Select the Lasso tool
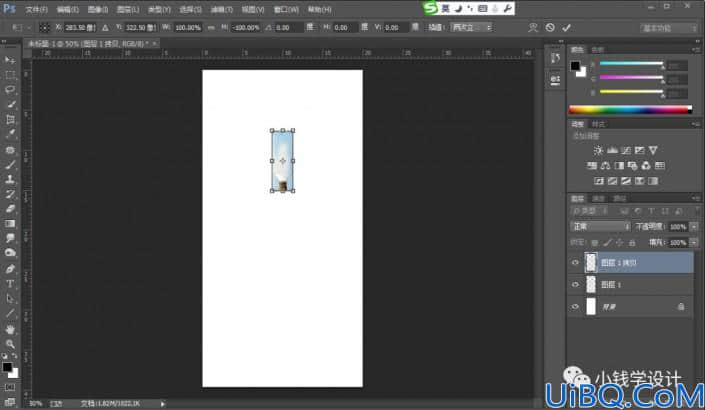The height and width of the screenshot is (410, 705). click(10, 89)
